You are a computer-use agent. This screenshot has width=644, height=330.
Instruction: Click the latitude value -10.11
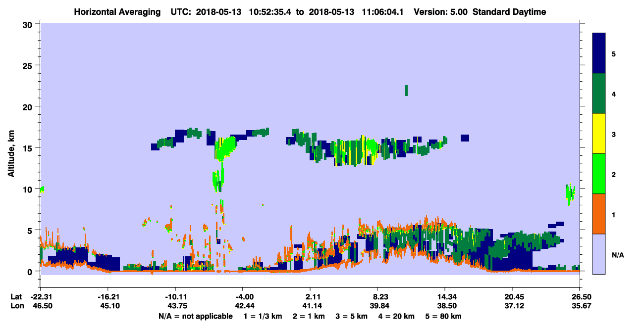[x=175, y=297]
